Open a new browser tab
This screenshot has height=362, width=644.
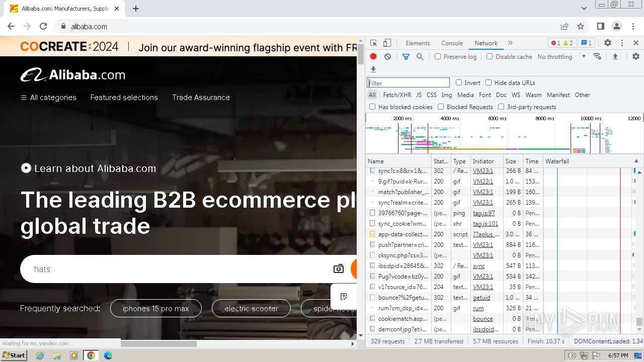[x=136, y=9]
